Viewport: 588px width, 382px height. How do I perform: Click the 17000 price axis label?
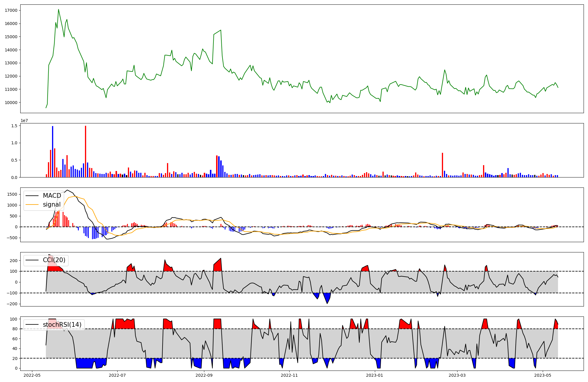tap(11, 11)
